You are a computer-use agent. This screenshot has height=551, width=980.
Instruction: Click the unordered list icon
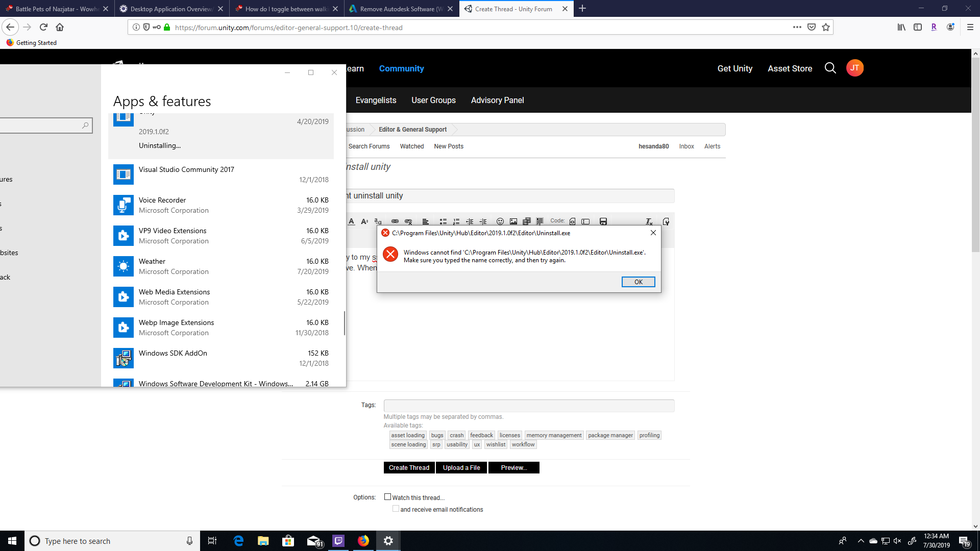443,221
